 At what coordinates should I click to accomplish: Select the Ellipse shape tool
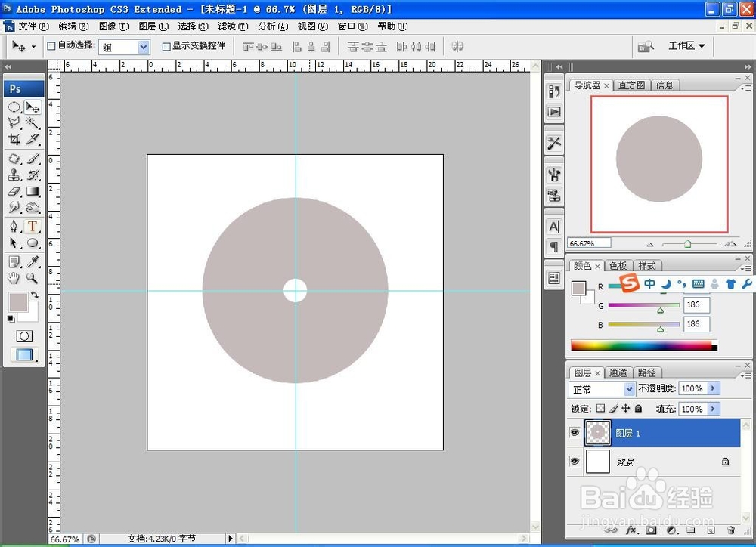tap(33, 243)
